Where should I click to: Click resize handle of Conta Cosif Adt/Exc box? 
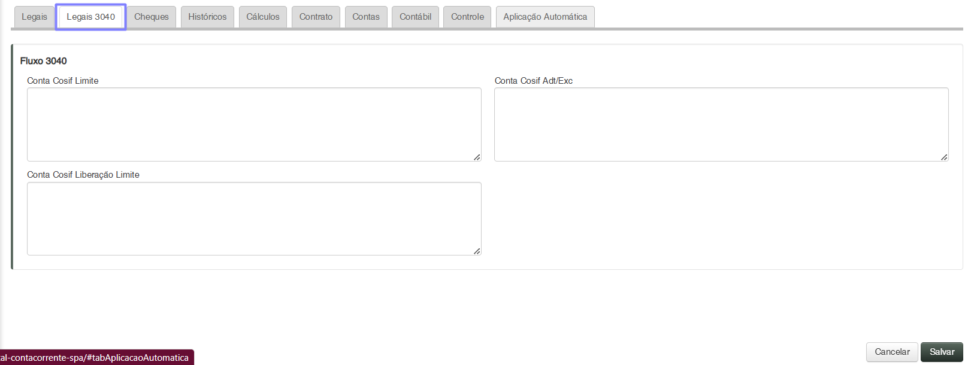944,157
